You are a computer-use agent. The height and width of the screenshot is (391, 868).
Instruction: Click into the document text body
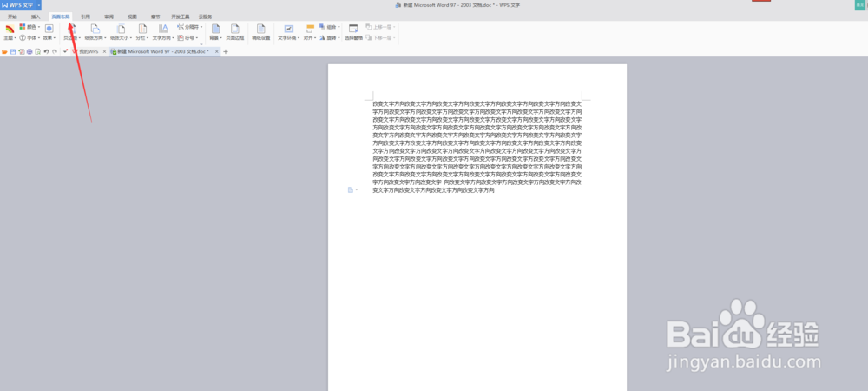point(477,146)
